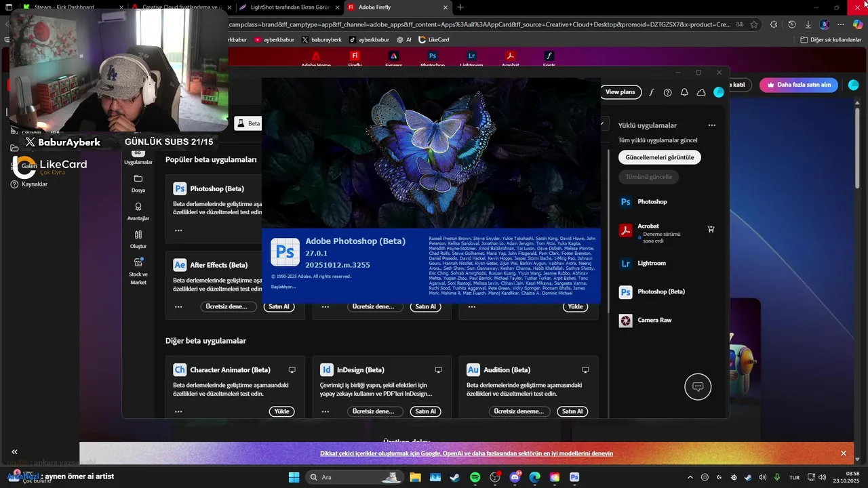Open browser history icon
868x488 pixels.
click(791, 24)
